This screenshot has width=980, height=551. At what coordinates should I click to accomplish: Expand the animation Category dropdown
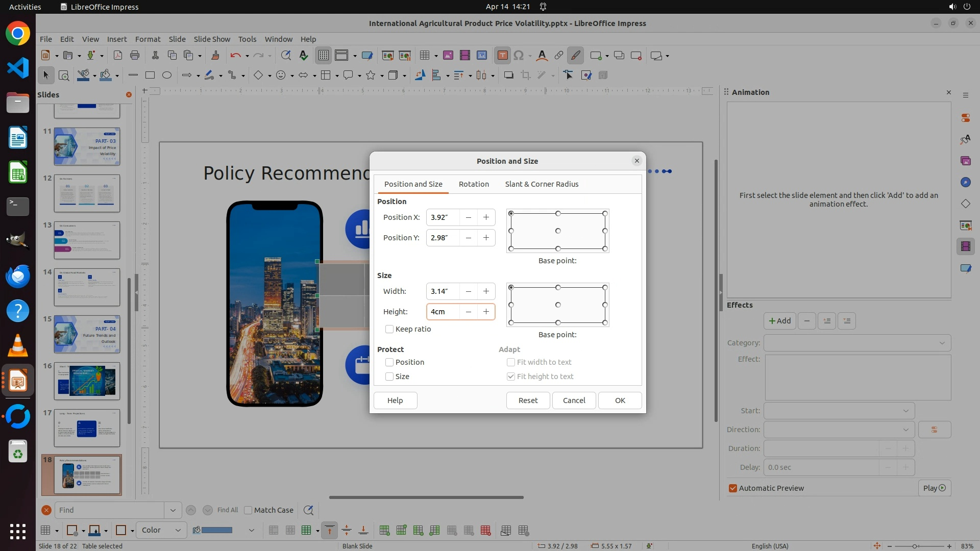click(x=857, y=343)
